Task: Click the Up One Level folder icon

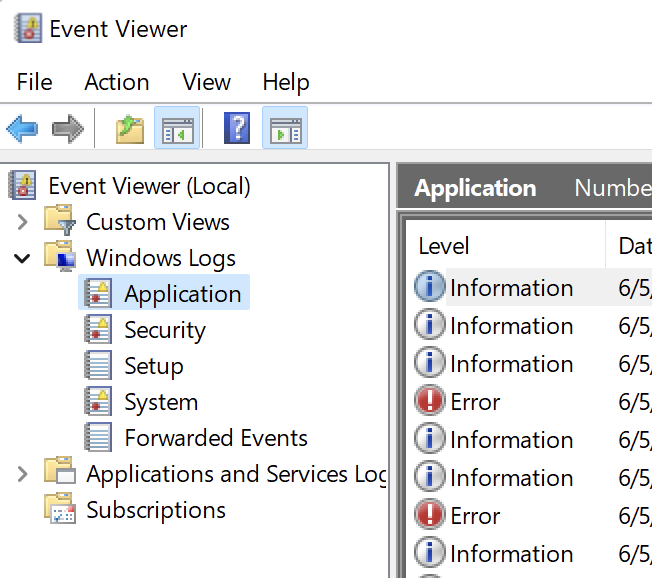Action: click(x=130, y=128)
